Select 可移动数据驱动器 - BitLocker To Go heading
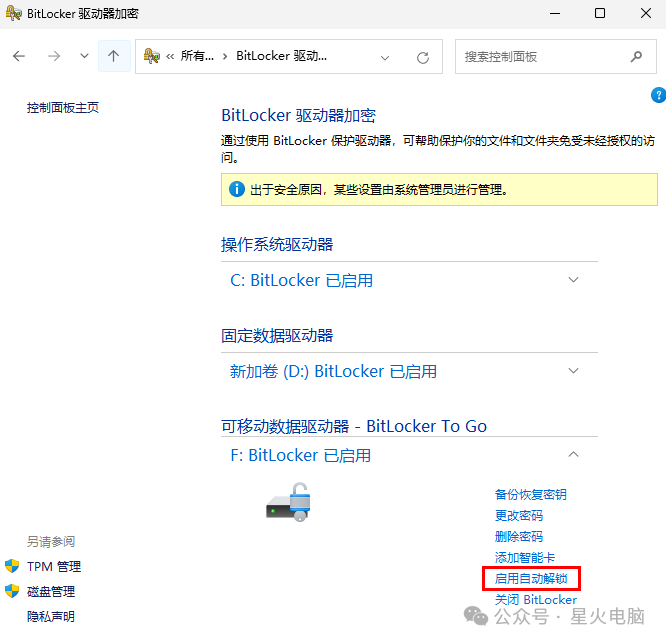The width and height of the screenshot is (666, 643). pyautogui.click(x=354, y=426)
